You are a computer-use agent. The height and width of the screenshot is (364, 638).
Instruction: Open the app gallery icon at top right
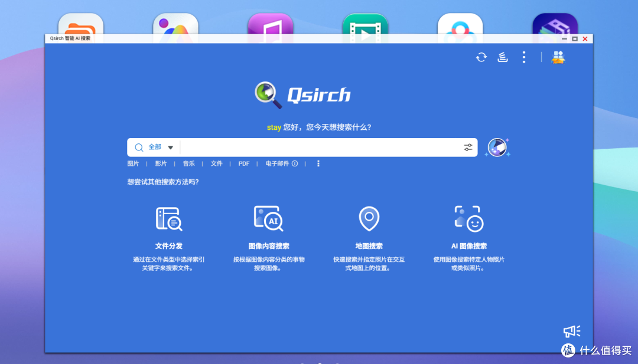[x=558, y=57]
